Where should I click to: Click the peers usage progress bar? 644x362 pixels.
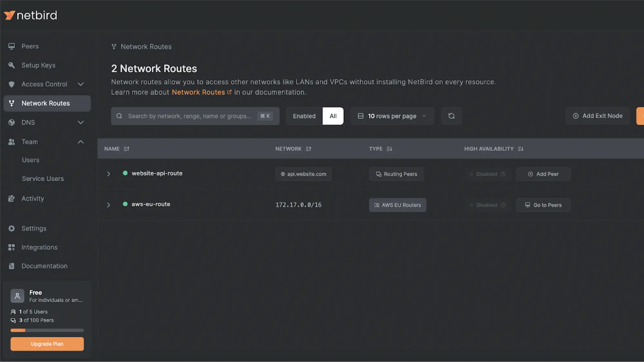(47, 330)
